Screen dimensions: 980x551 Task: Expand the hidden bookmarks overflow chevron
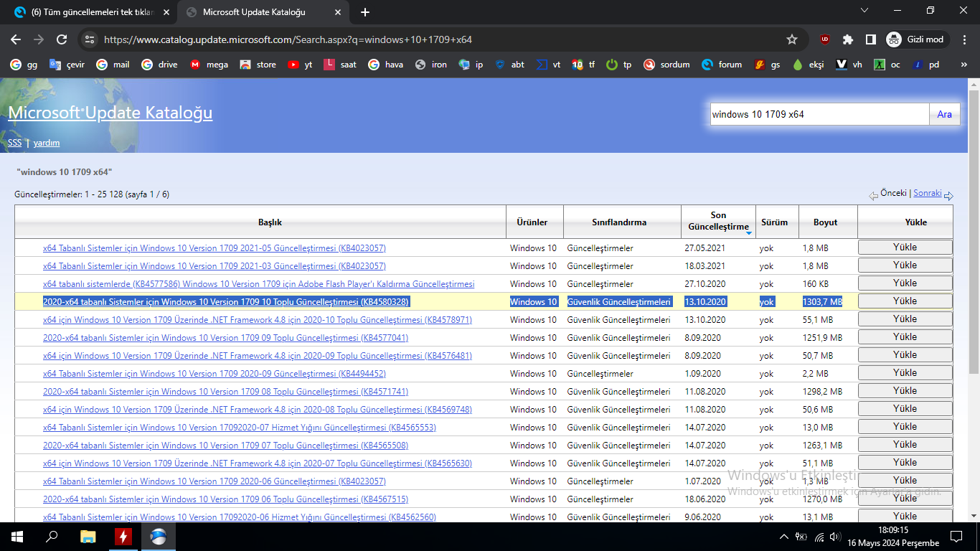965,65
